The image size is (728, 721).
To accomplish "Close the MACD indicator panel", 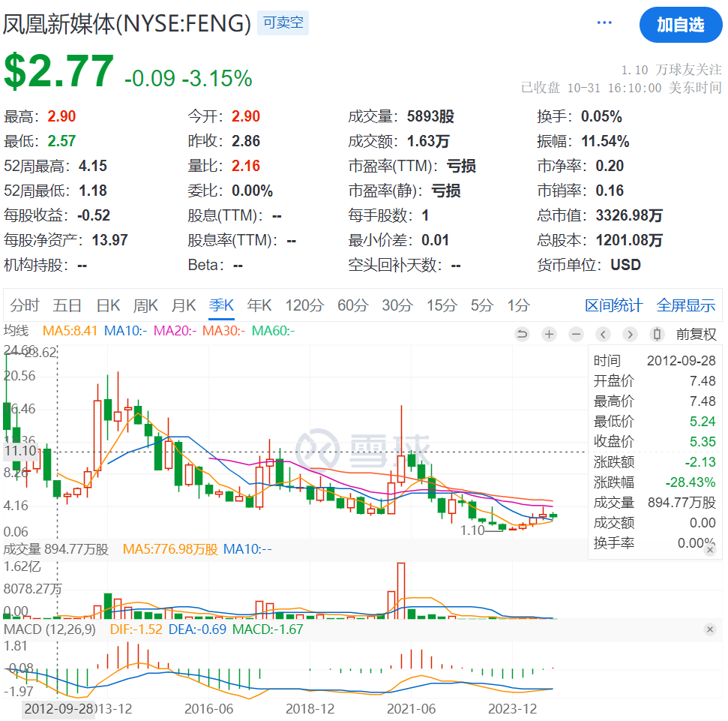I will [x=710, y=629].
